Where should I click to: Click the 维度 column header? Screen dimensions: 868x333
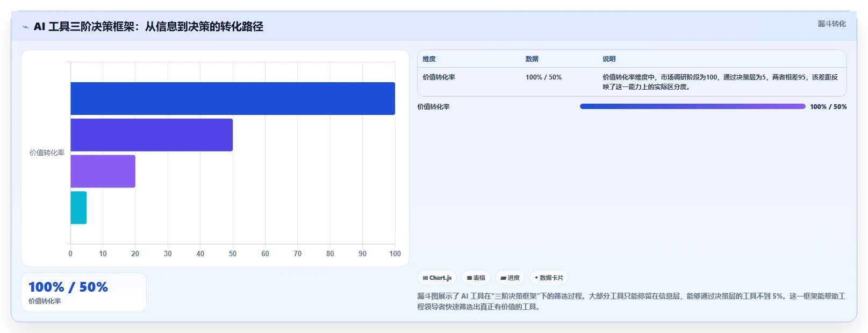coord(429,59)
